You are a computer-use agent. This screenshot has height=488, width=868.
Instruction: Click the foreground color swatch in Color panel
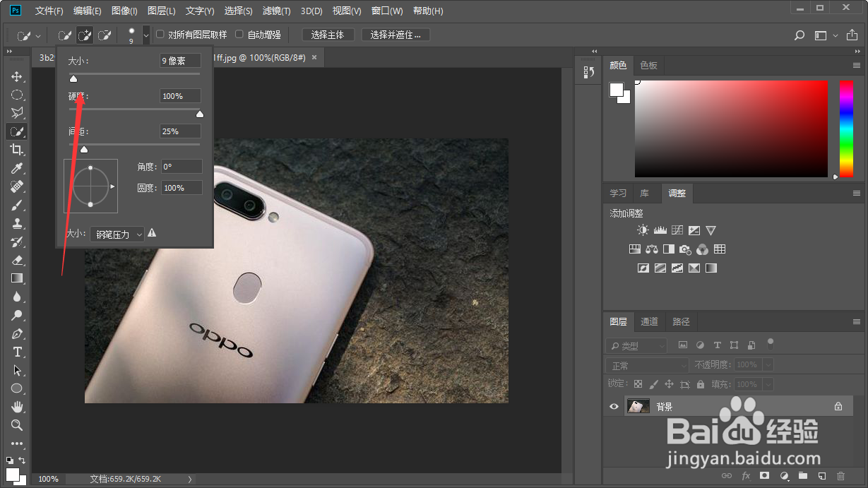click(x=617, y=89)
